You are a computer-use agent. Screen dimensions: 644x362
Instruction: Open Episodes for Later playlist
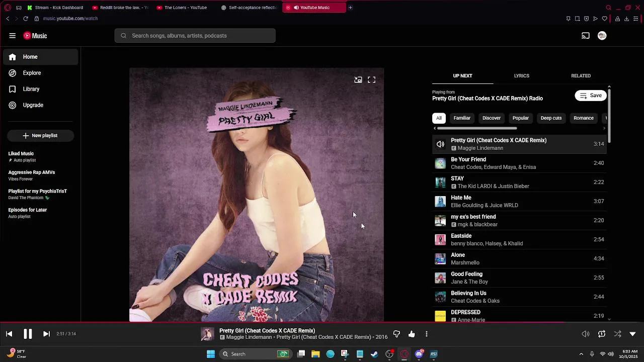(x=40, y=213)
